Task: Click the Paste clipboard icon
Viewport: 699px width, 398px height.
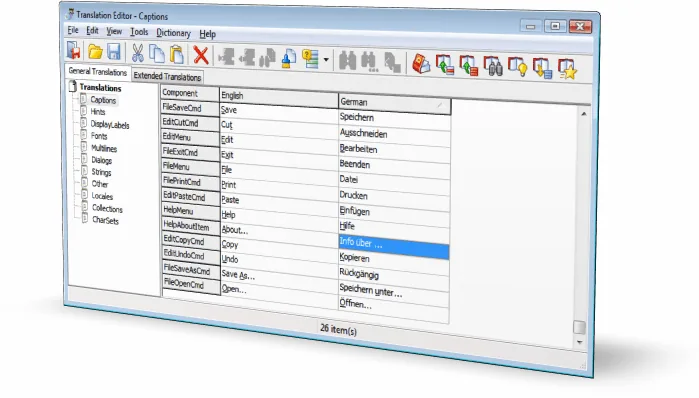Action: pos(177,54)
